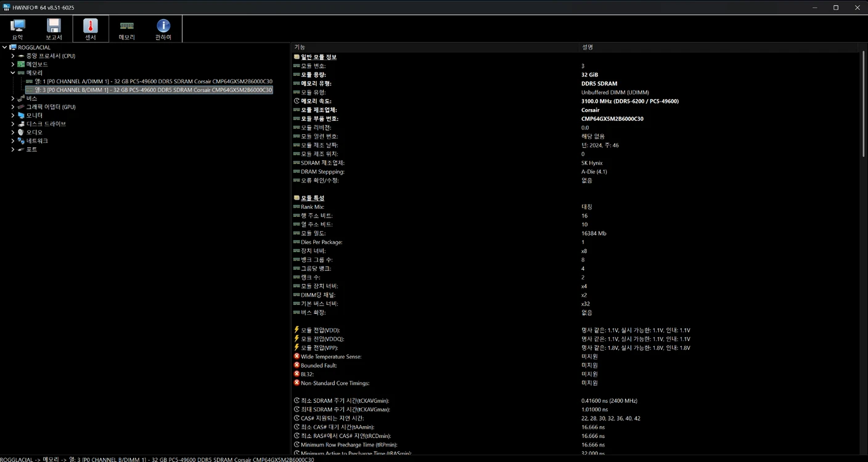Click lightning icon beside 모듈 전압(VDD)
Image resolution: width=868 pixels, height=462 pixels.
(x=297, y=330)
